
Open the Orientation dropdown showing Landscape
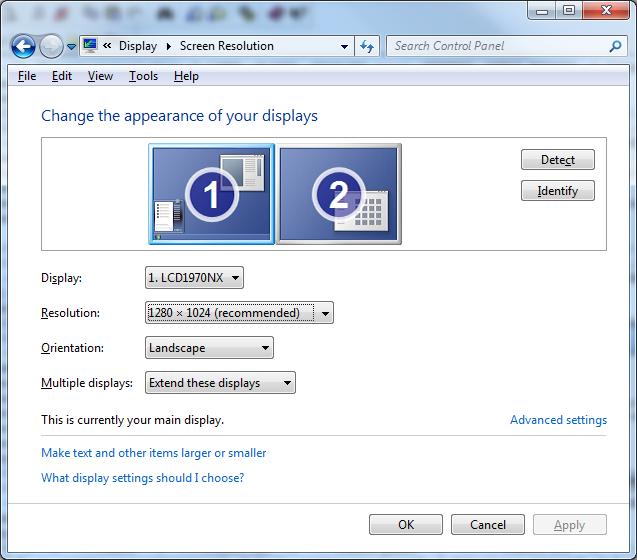209,347
